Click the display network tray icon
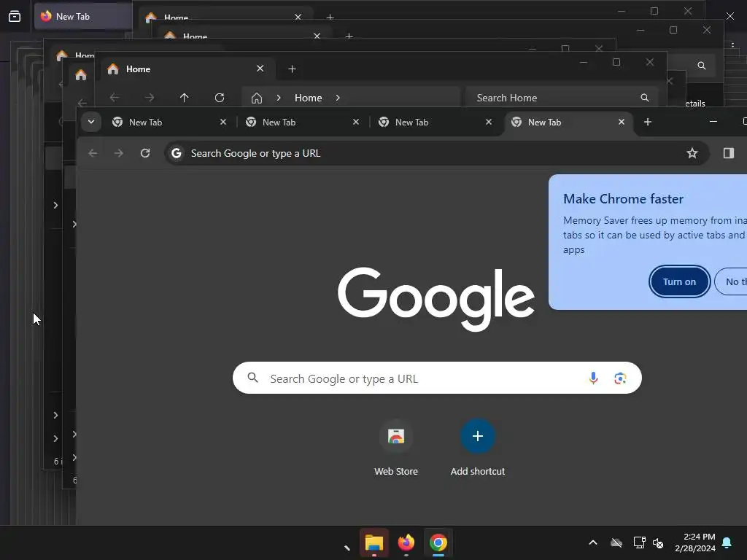 [639, 542]
